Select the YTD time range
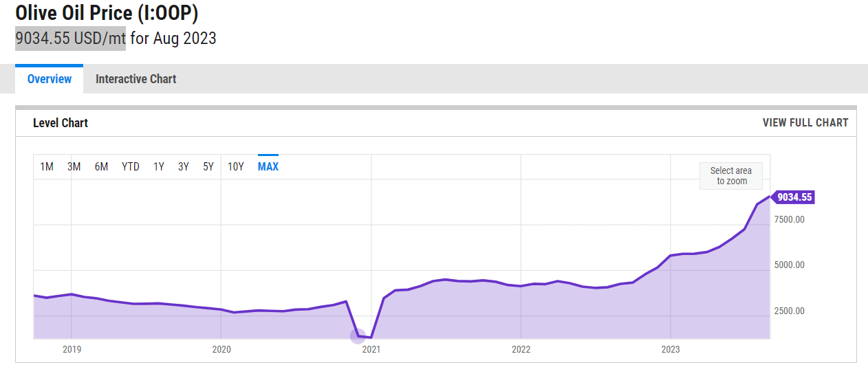Image resolution: width=868 pixels, height=376 pixels. click(x=131, y=166)
